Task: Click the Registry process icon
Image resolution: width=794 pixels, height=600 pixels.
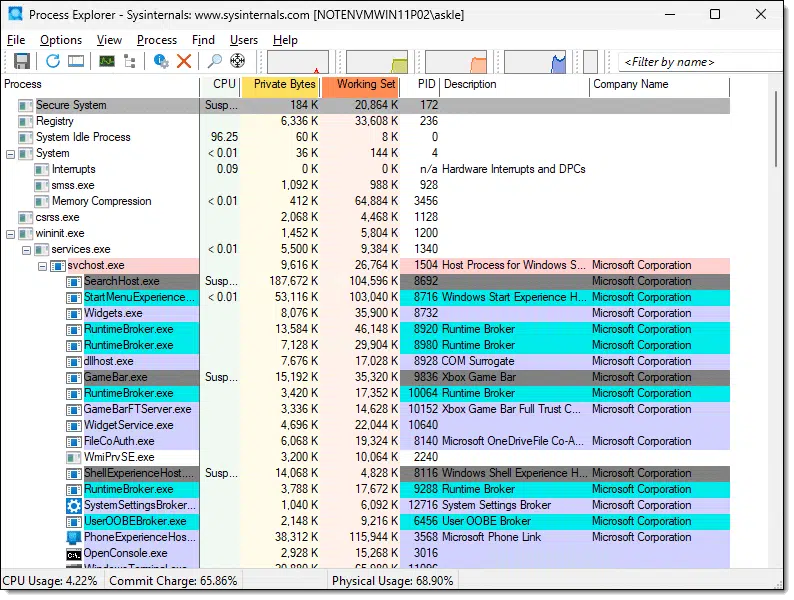Action: pos(25,122)
